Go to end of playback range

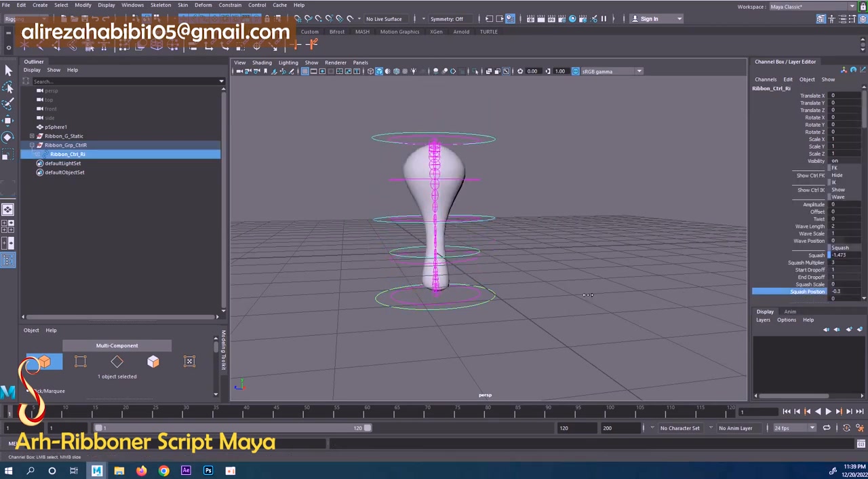coord(859,411)
